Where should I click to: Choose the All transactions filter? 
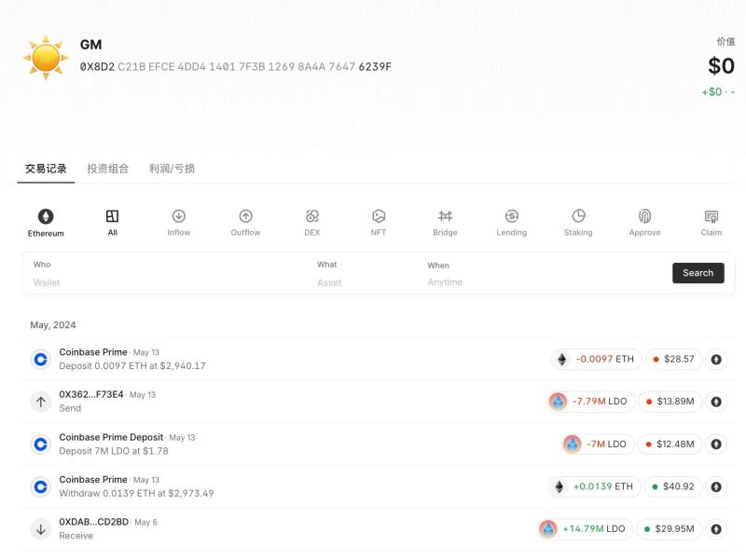click(112, 216)
